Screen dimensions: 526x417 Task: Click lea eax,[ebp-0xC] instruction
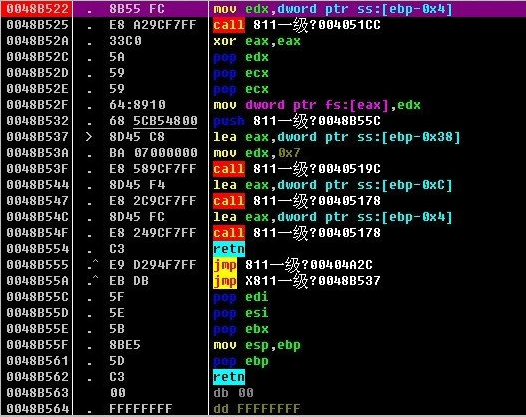click(x=332, y=185)
